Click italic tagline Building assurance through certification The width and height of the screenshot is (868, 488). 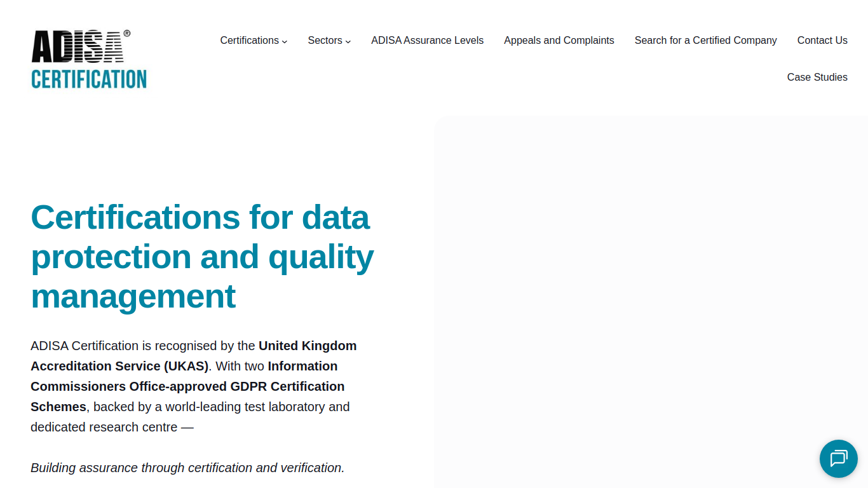(x=187, y=468)
